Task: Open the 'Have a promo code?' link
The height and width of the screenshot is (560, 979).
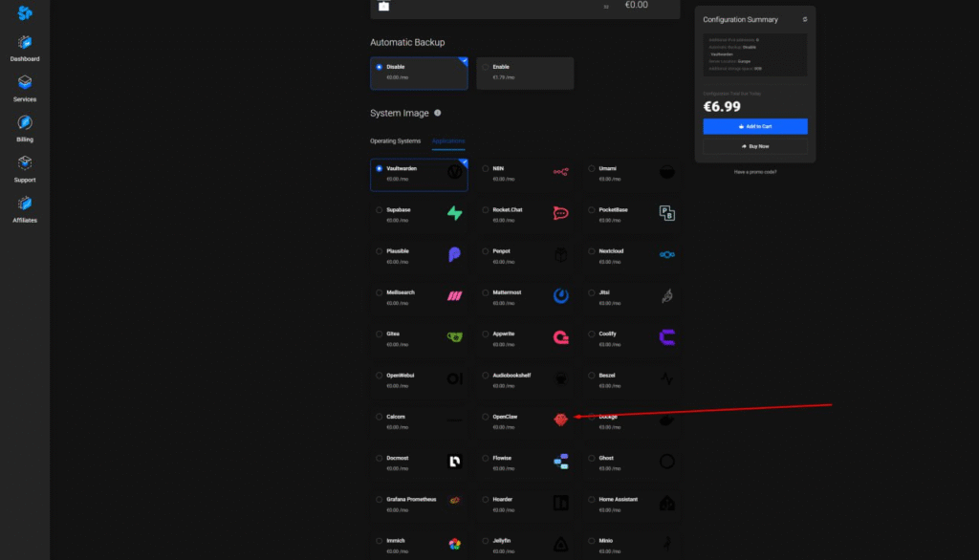Action: pos(754,172)
